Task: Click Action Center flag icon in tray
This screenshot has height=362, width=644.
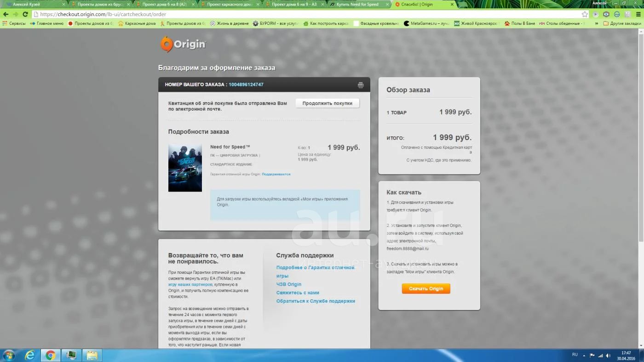Action: tap(592, 356)
